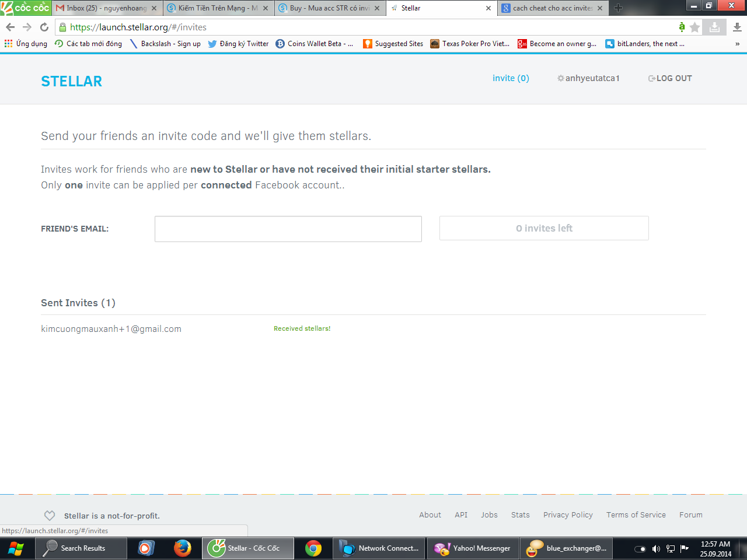Click the 0 invites left button

(544, 228)
